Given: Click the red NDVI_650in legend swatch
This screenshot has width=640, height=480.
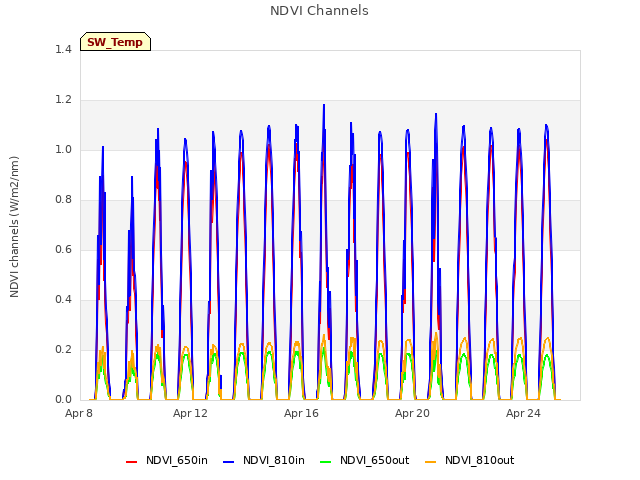Looking at the screenshot, I should 131,462.
